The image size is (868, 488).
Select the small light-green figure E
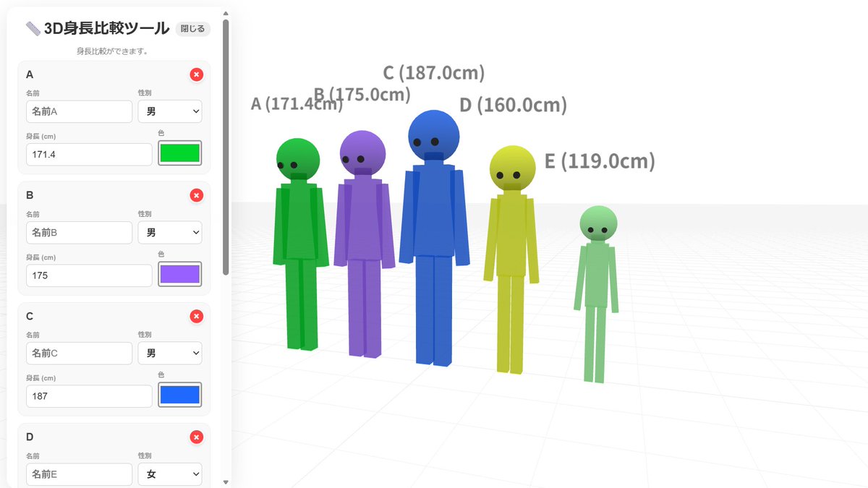(x=597, y=294)
